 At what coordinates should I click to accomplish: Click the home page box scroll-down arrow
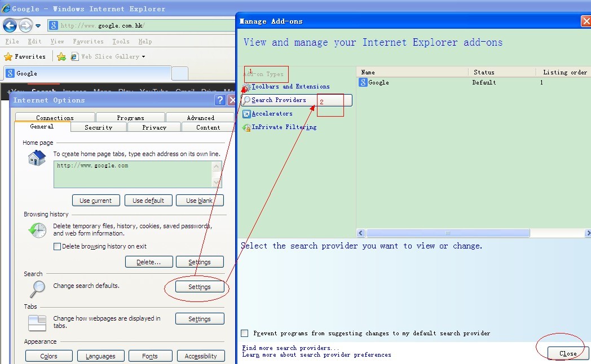pyautogui.click(x=217, y=183)
